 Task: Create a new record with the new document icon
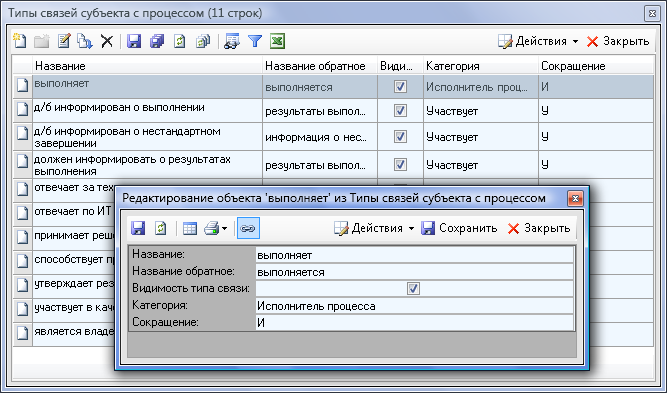coord(20,41)
